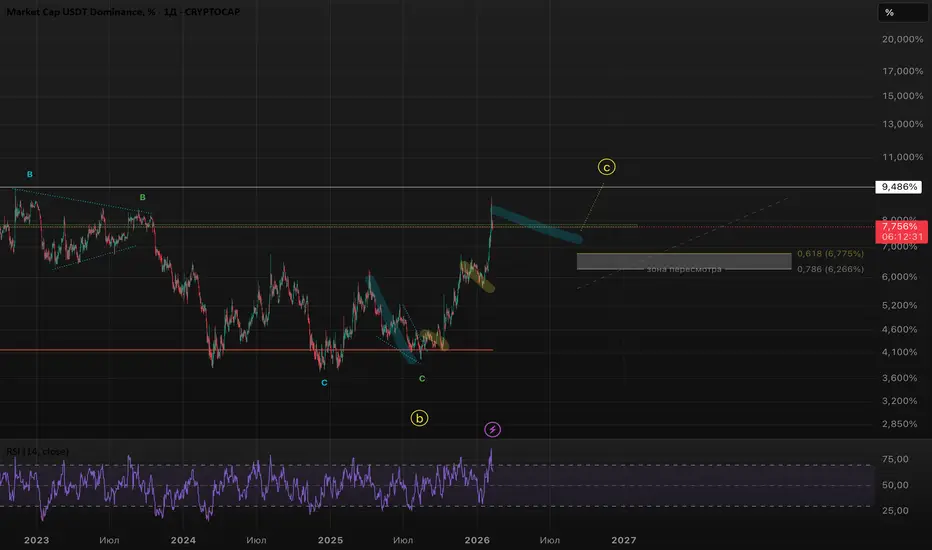Click the 2023 time axis label
Screen dimensions: 932x550
(36, 540)
